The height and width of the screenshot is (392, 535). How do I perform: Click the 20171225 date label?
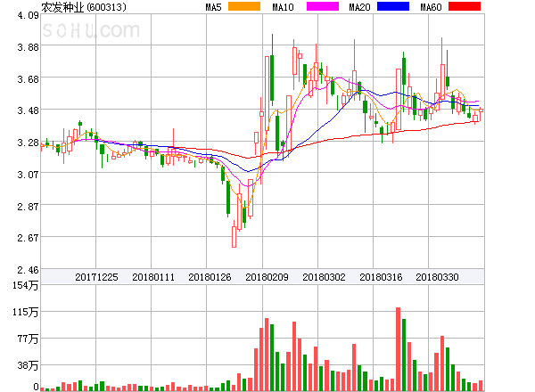click(x=96, y=277)
